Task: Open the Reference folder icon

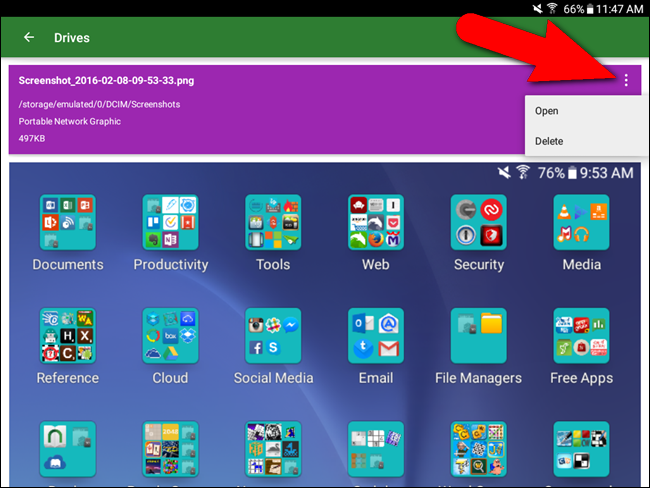Action: (x=68, y=336)
